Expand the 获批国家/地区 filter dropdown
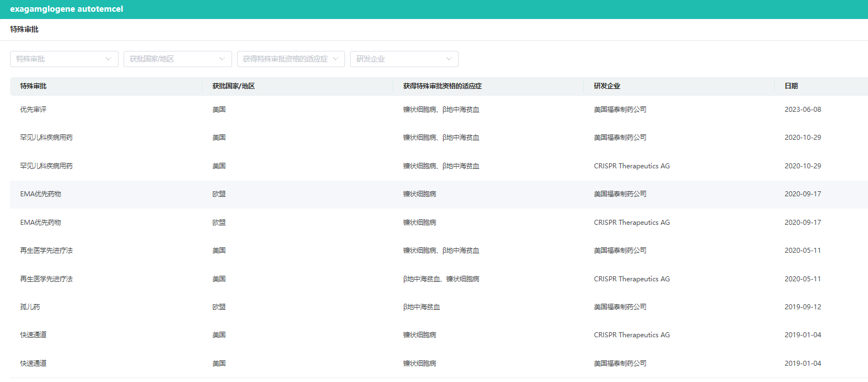868x382 pixels. pos(177,59)
